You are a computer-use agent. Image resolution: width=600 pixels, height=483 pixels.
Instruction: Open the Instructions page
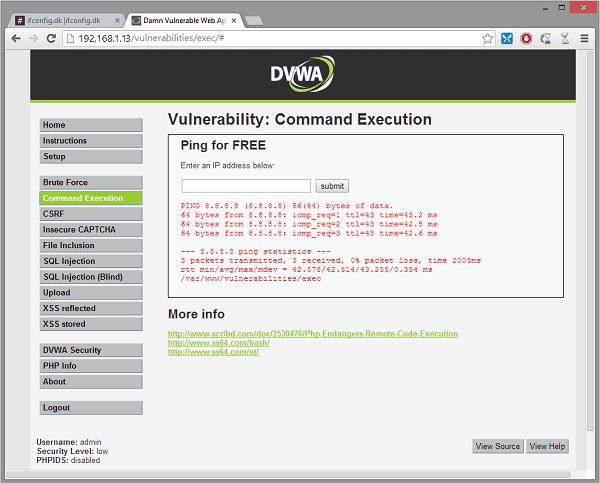coord(91,140)
